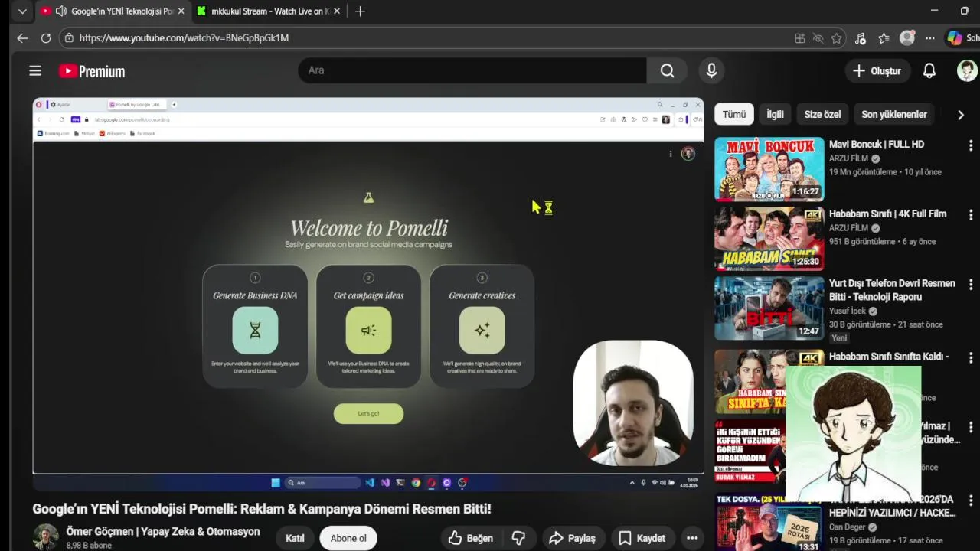Open Ömer Göçmen | Yapay Zeka & Otomasyon channel
The image size is (980, 551).
click(163, 531)
